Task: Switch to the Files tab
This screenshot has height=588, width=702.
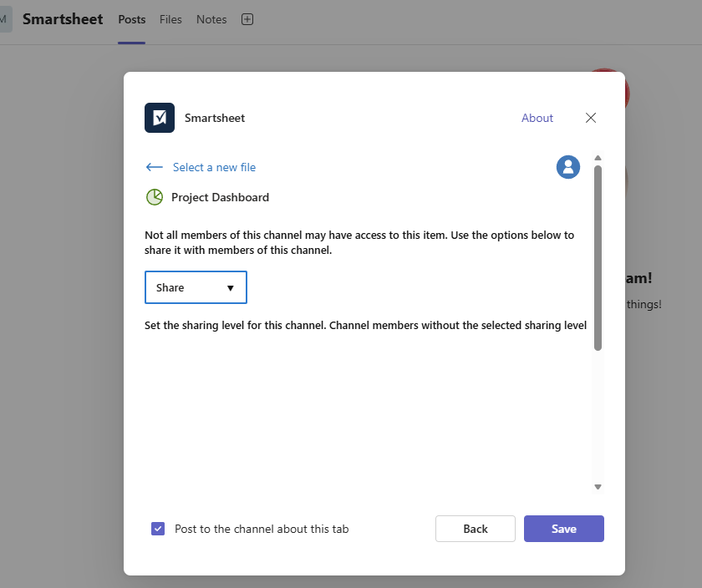Action: click(x=170, y=19)
